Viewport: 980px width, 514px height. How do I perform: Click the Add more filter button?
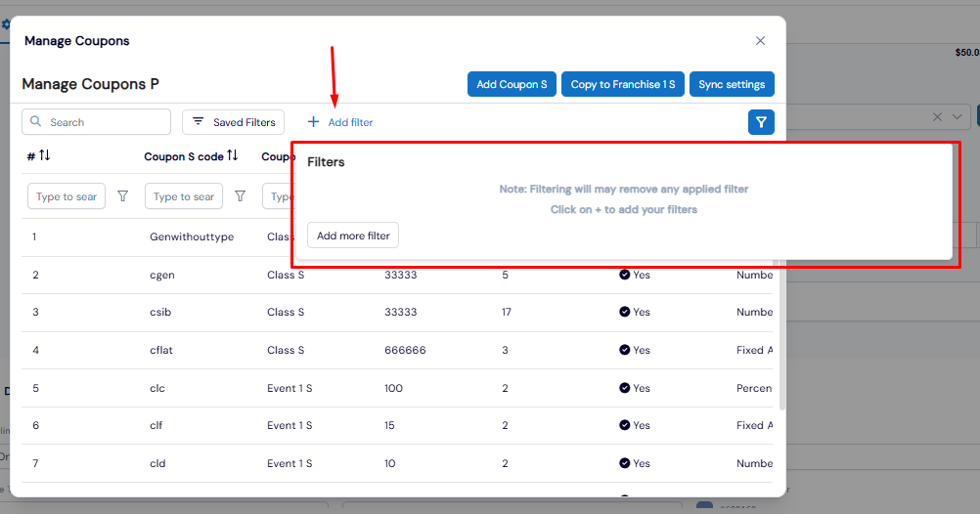pyautogui.click(x=353, y=236)
